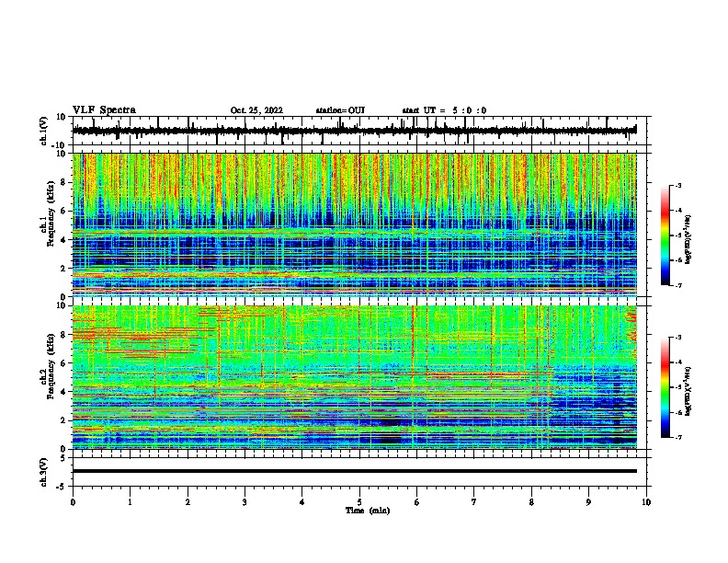Click time axis tick label '0'
728x563 pixels.
(x=73, y=502)
